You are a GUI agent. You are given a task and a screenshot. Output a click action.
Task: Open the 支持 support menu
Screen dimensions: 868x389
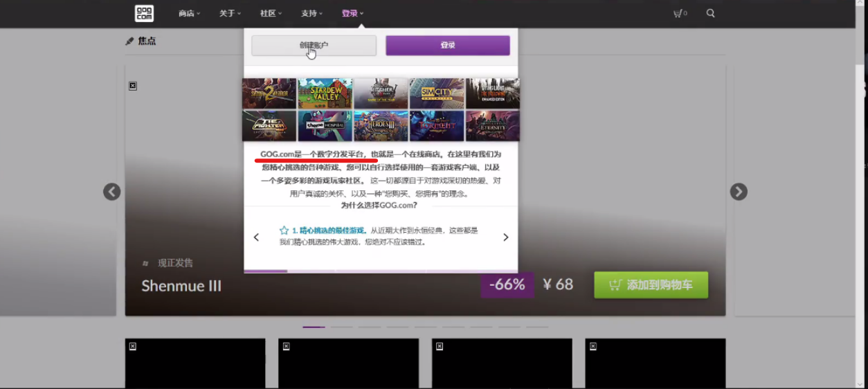point(311,13)
